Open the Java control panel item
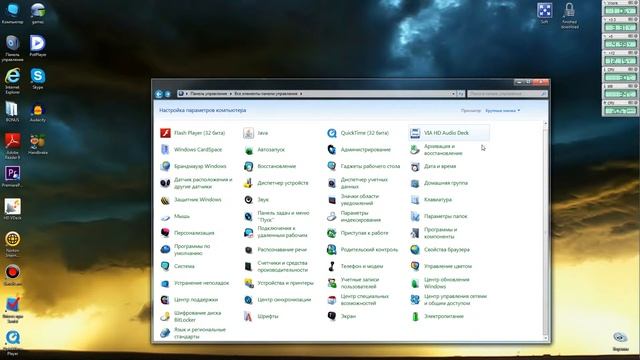Viewport: 640px width, 360px height. (256, 133)
